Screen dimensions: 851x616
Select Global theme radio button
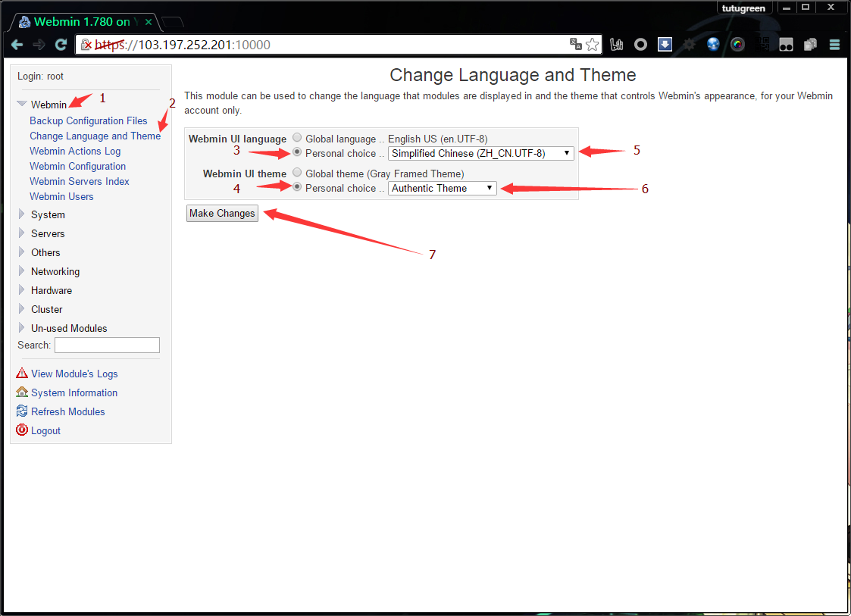(297, 173)
